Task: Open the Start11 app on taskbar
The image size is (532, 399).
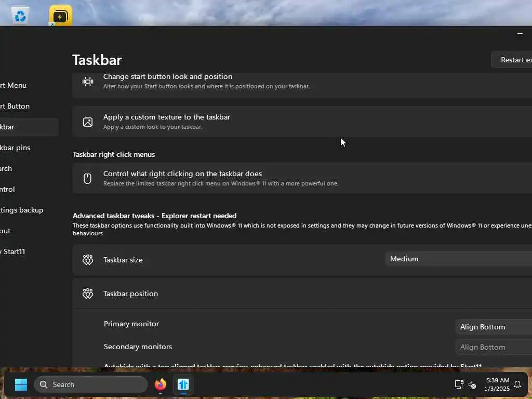Action: 183,384
